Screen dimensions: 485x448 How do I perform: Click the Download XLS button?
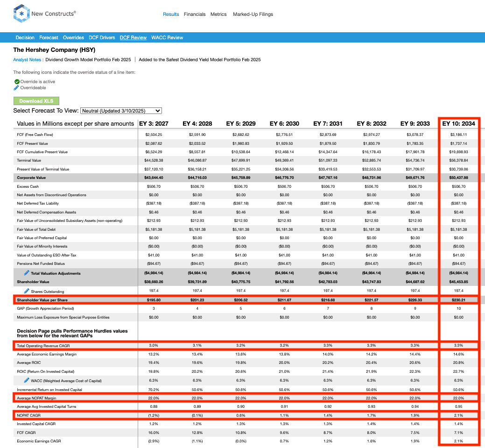tap(36, 101)
